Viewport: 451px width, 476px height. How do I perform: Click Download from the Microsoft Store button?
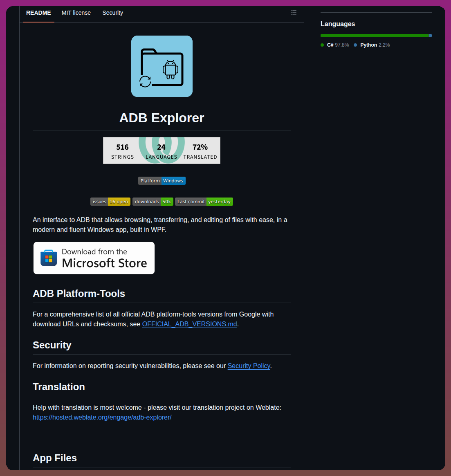tap(94, 258)
